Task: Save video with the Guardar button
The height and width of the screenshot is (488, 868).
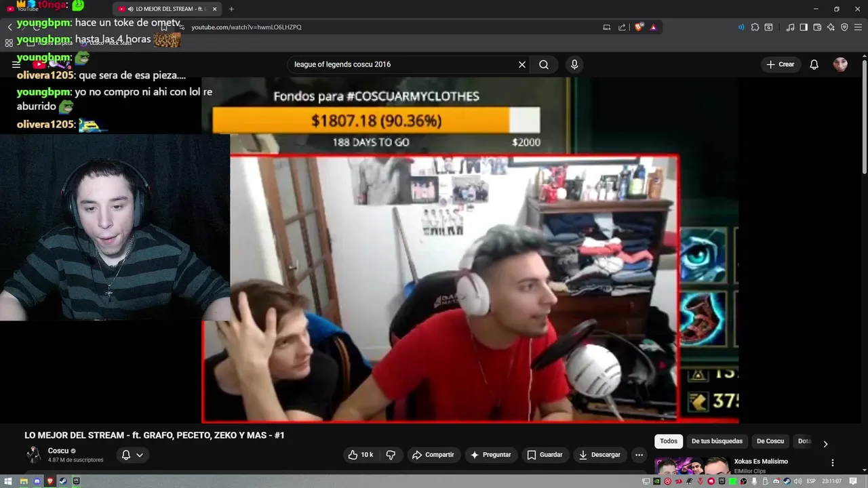Action: [545, 455]
